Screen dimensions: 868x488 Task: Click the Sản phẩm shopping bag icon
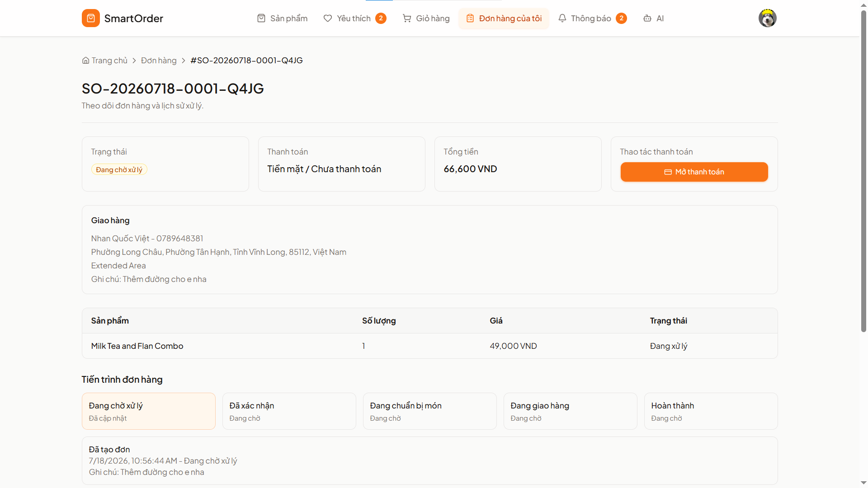(x=261, y=18)
